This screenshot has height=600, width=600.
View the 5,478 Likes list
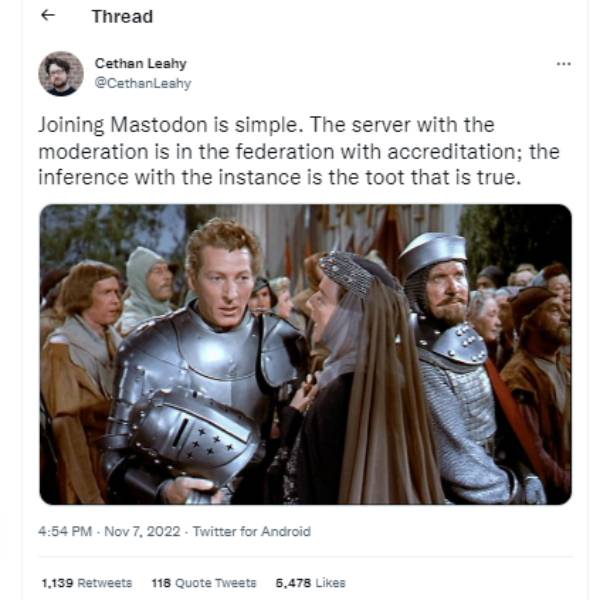310,583
